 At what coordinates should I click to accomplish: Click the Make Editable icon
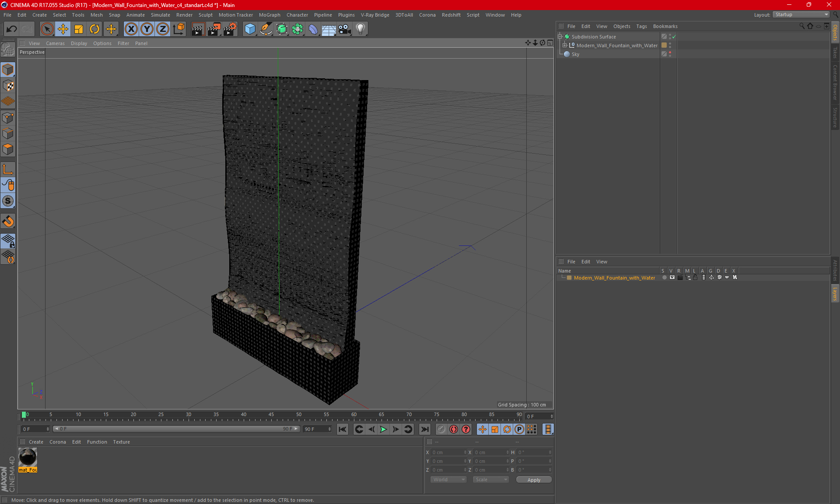click(x=8, y=50)
